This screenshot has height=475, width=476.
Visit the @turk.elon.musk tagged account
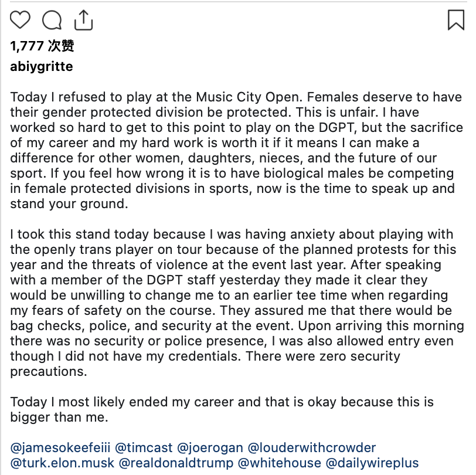coord(62,463)
